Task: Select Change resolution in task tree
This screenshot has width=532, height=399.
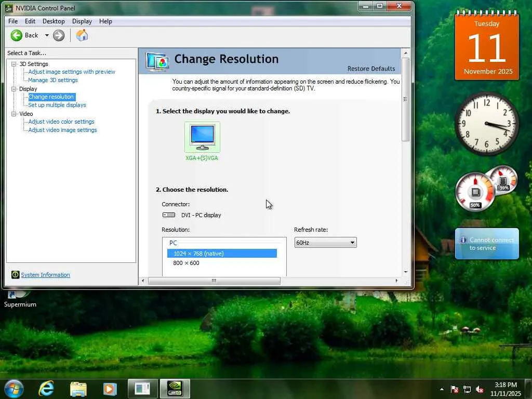Action: coord(51,97)
